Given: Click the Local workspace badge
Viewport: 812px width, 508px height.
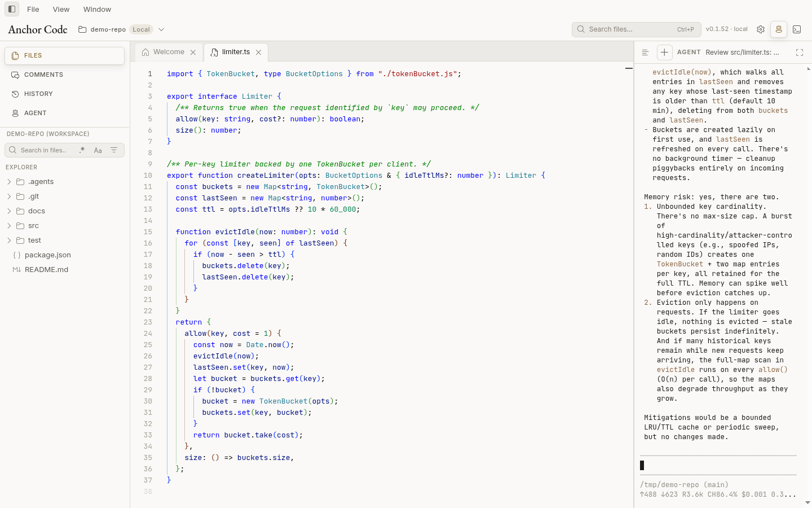Looking at the screenshot, I should pos(141,29).
